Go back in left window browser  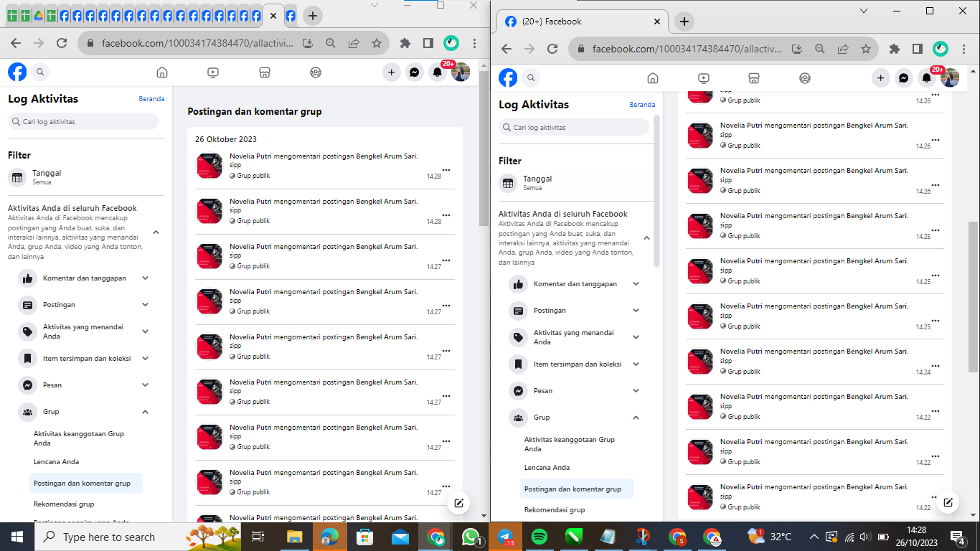(16, 43)
